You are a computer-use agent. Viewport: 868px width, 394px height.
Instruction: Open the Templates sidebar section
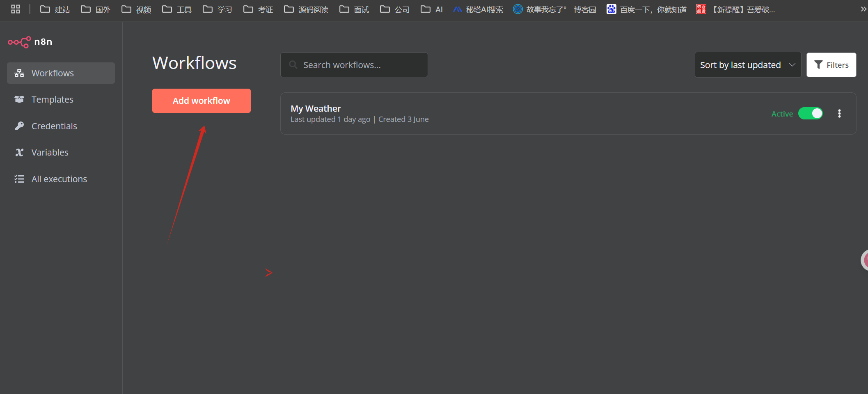(61, 99)
